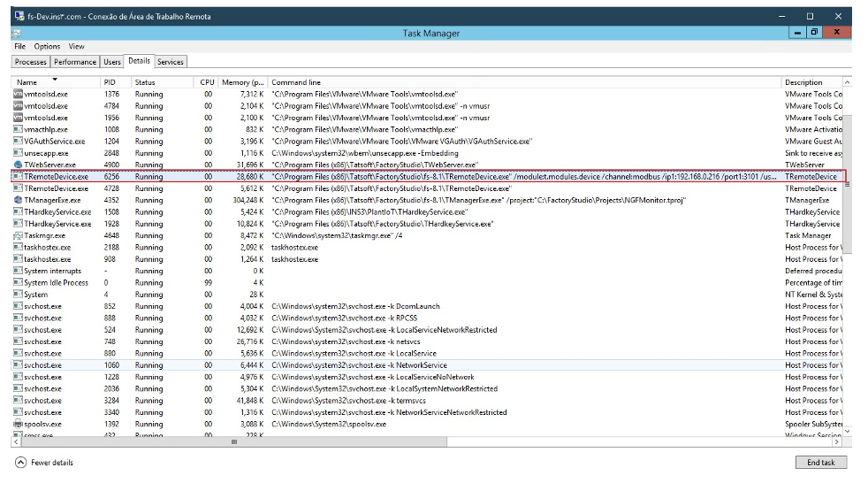Switch to the Services tab
The image size is (868, 483).
click(170, 62)
